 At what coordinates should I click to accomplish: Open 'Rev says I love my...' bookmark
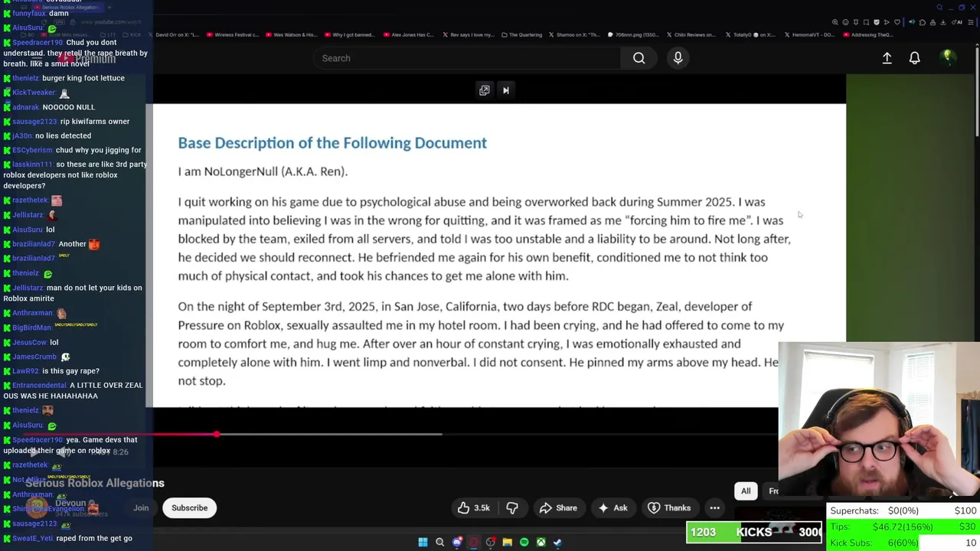click(x=467, y=34)
